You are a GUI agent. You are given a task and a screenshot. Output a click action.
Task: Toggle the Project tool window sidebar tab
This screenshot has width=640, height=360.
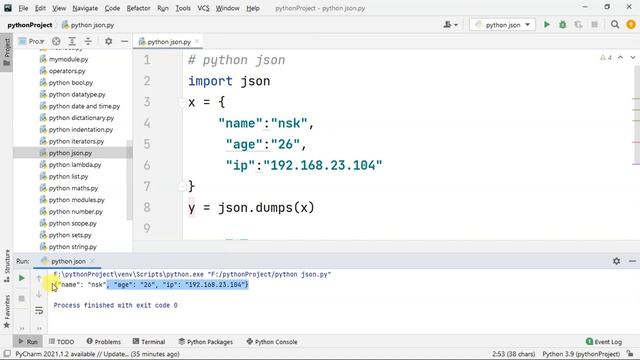pos(7,52)
